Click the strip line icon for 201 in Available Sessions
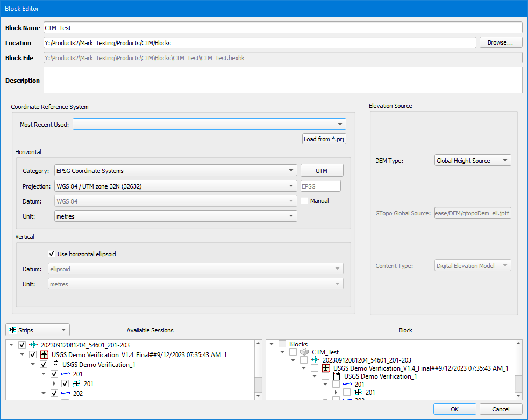528x420 pixels. coord(66,374)
